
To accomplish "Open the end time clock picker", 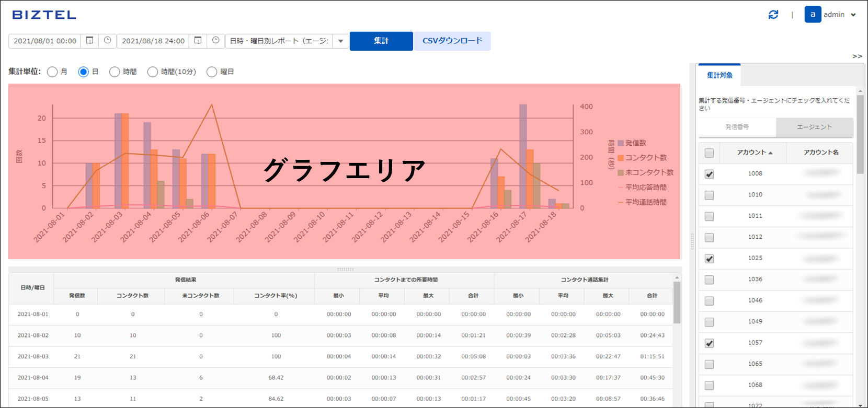I will pyautogui.click(x=215, y=40).
